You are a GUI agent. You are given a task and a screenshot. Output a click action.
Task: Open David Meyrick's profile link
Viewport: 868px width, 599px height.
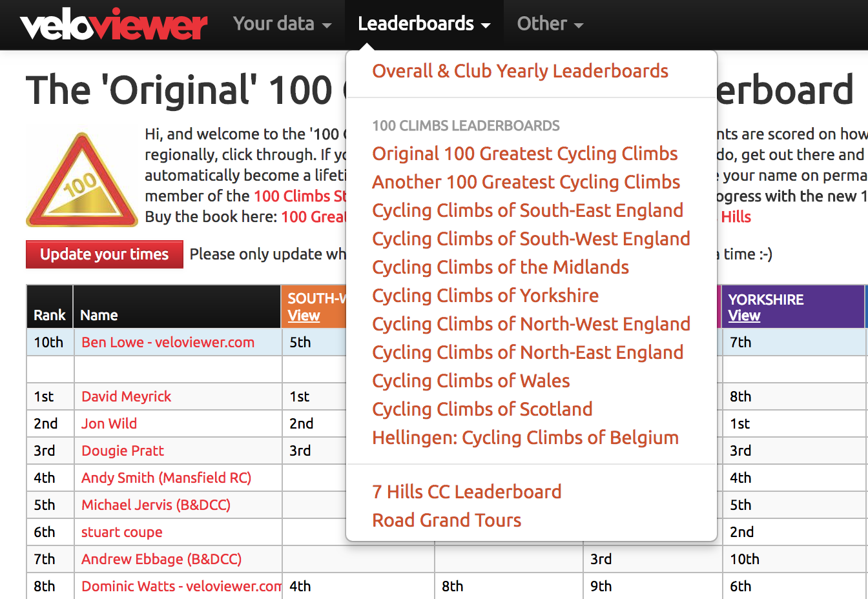coord(126,397)
